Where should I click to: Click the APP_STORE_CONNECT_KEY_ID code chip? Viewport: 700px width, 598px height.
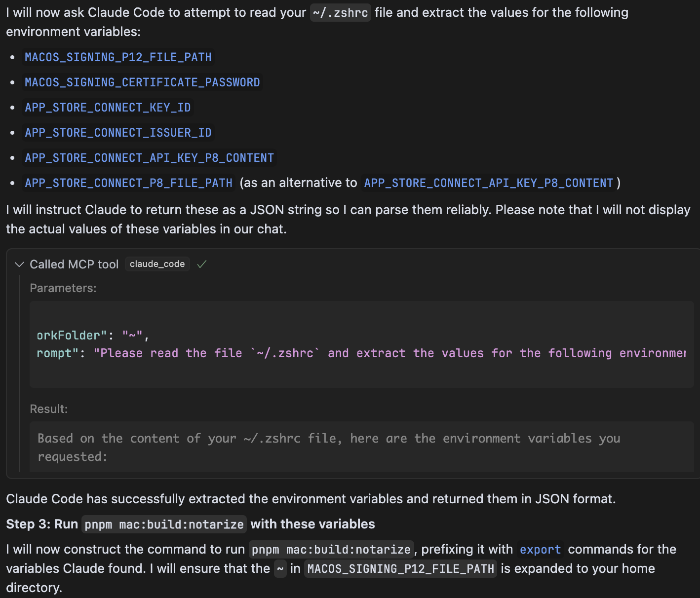(108, 107)
